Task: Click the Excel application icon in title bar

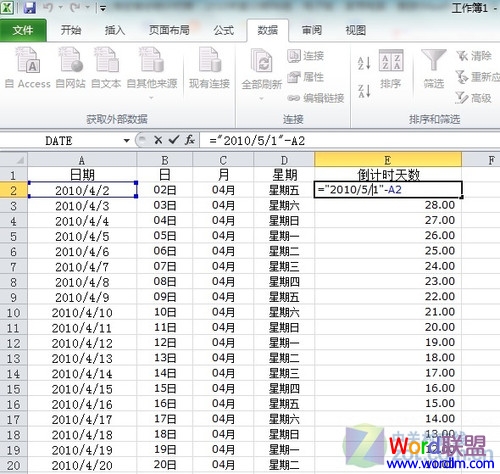Action: click(x=7, y=7)
